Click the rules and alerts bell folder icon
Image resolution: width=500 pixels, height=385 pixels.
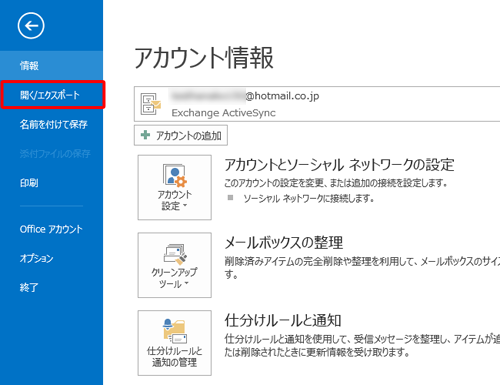point(175,331)
